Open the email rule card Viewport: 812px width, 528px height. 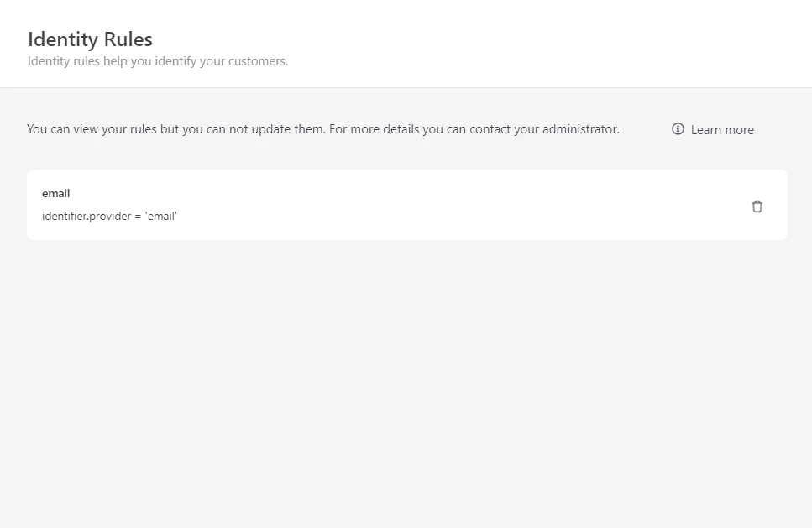click(407, 205)
